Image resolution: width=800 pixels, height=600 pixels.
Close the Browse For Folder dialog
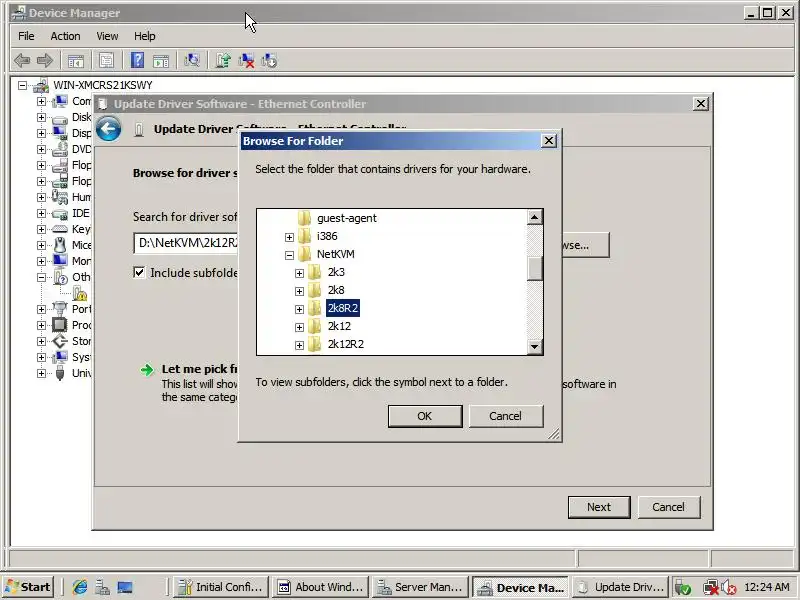pyautogui.click(x=548, y=141)
